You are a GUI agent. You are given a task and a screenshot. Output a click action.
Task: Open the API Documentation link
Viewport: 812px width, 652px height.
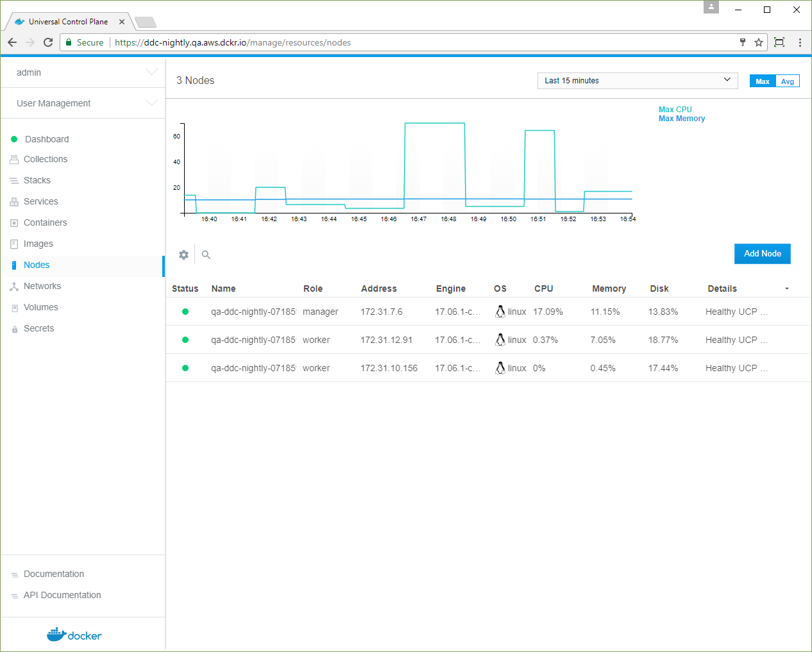pos(62,595)
